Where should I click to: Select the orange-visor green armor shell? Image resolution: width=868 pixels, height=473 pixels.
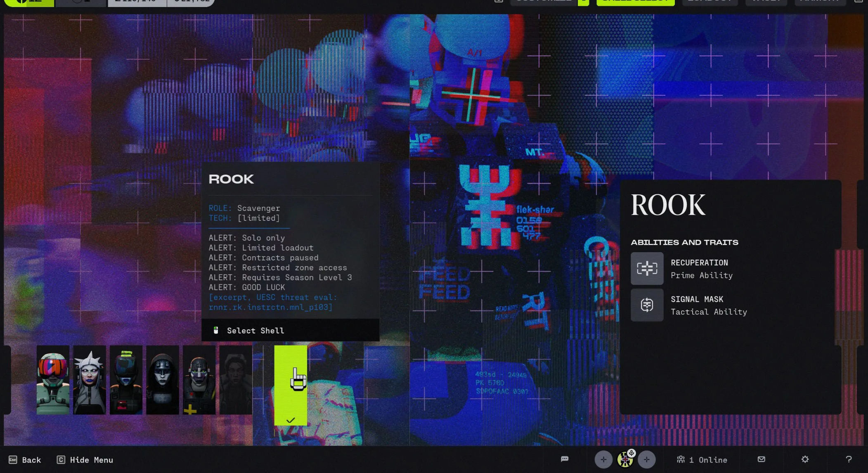coord(53,380)
